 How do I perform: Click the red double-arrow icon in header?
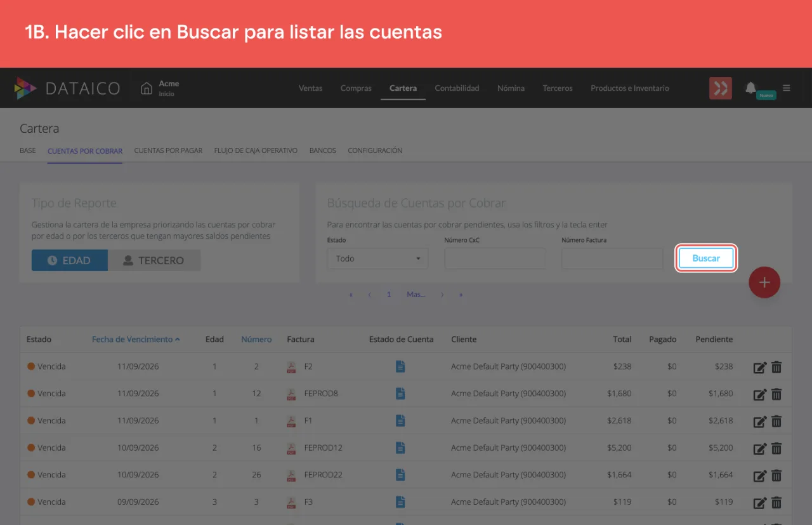coord(721,88)
